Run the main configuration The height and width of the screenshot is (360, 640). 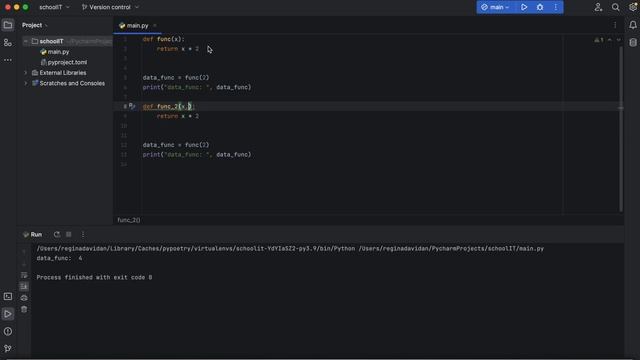tap(524, 7)
